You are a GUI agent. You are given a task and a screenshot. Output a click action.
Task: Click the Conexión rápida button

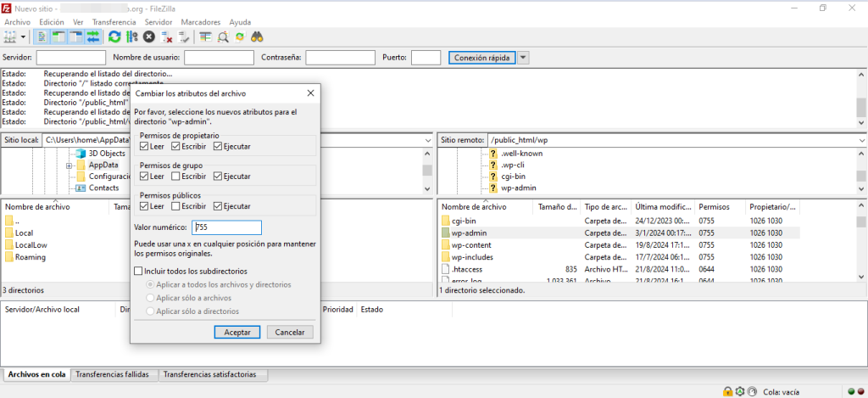click(x=481, y=58)
